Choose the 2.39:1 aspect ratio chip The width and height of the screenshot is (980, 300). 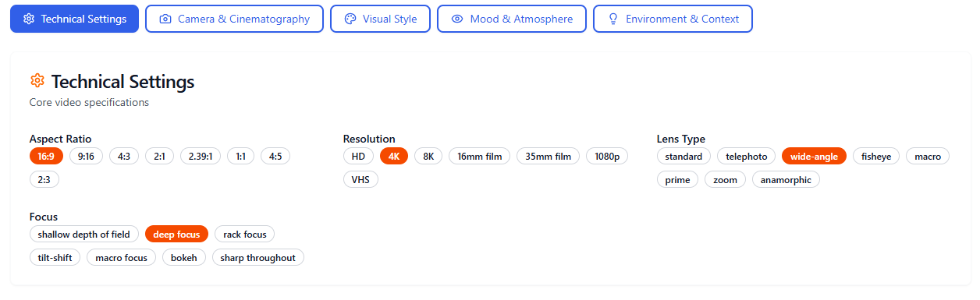tap(201, 156)
